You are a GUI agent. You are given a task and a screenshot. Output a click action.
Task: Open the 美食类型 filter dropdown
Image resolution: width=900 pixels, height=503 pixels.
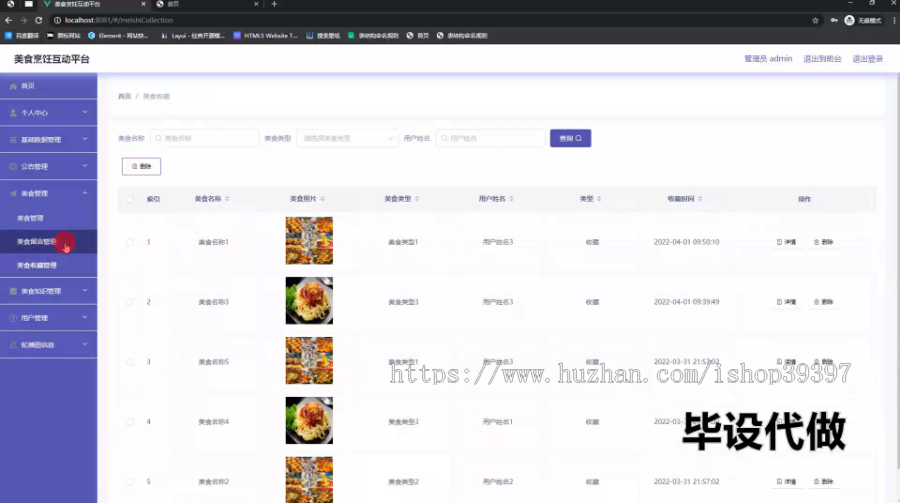347,138
